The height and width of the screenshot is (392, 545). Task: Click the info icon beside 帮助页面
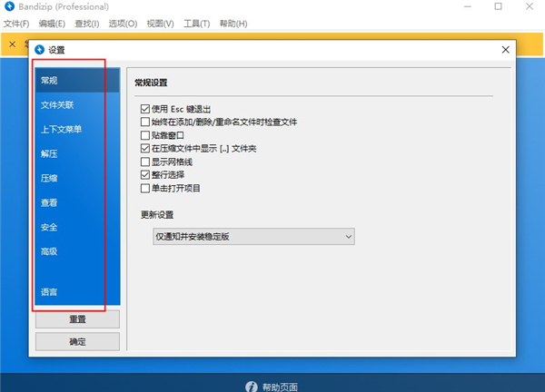pyautogui.click(x=252, y=387)
